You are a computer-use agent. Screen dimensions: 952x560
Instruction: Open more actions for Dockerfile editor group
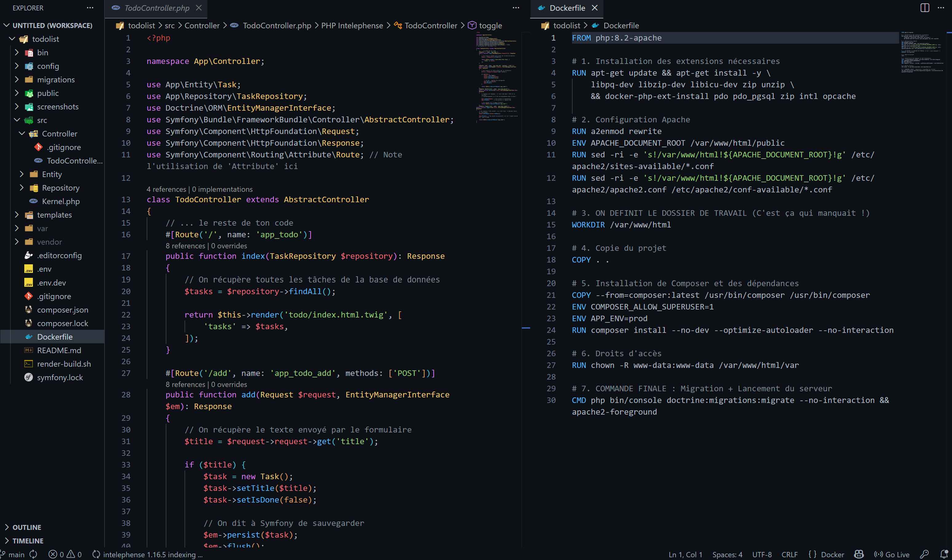941,8
